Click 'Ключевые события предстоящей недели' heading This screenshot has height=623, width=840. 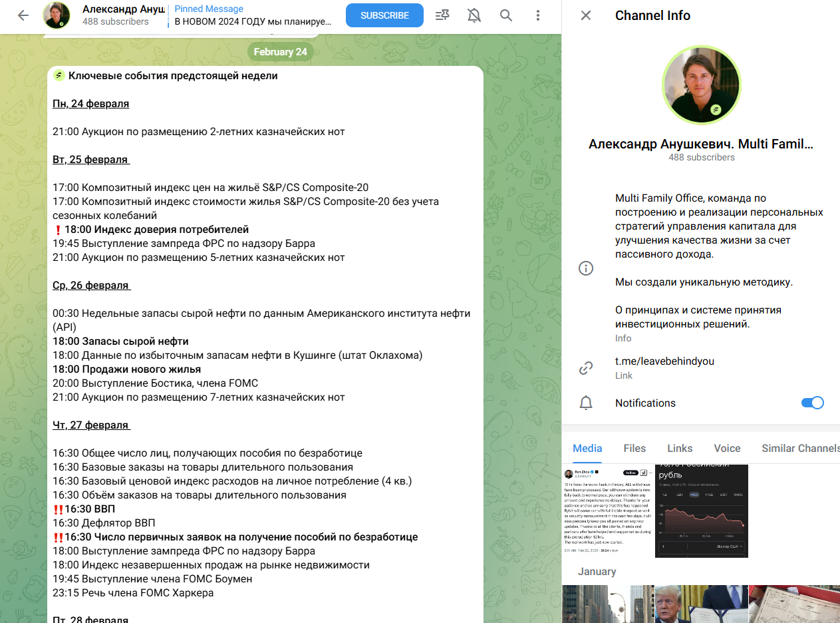tap(173, 76)
